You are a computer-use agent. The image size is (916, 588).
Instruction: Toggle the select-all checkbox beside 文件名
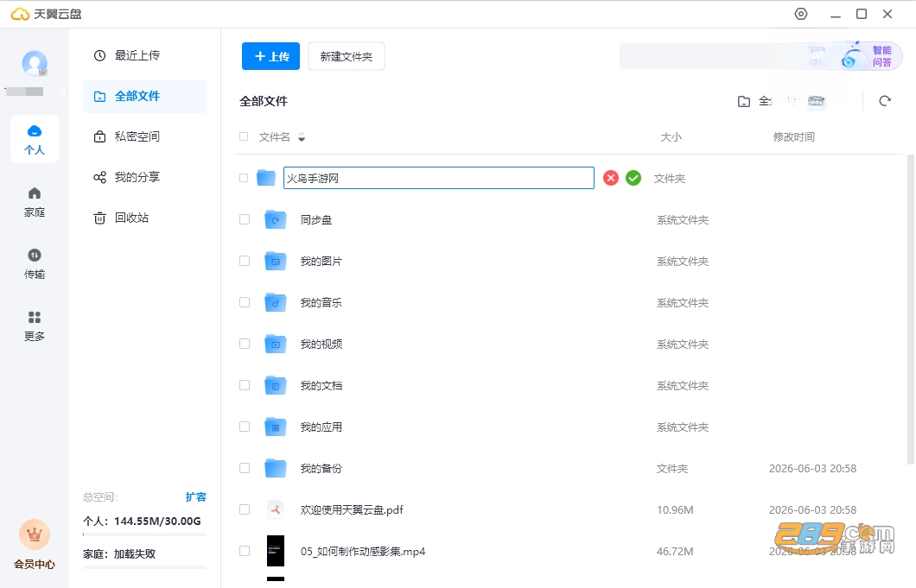point(244,136)
